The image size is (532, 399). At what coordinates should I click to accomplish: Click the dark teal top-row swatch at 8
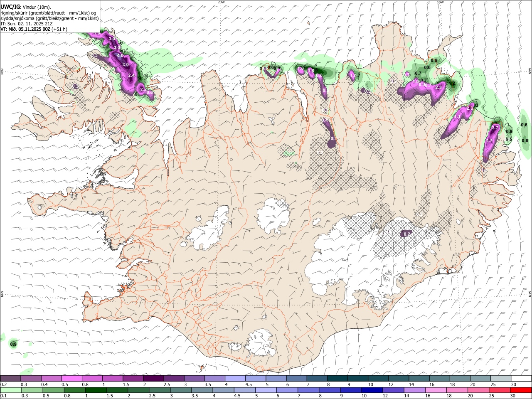click(x=337, y=379)
